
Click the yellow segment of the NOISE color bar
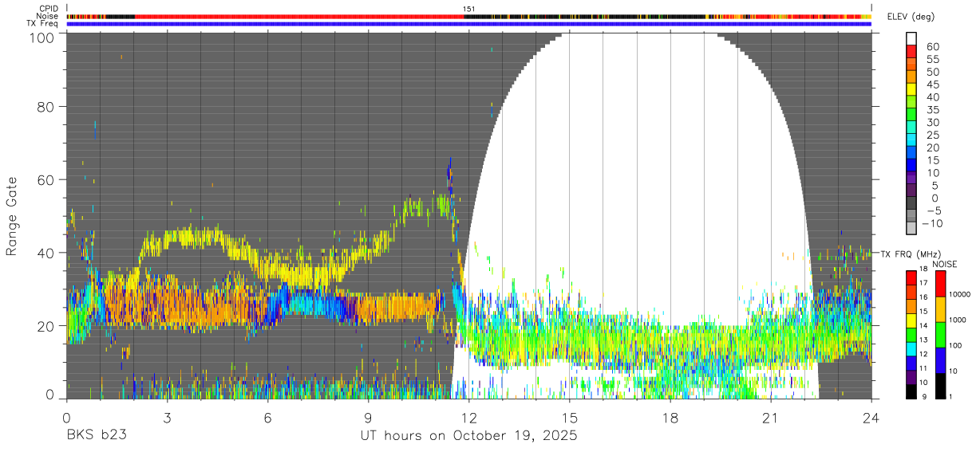[939, 310]
